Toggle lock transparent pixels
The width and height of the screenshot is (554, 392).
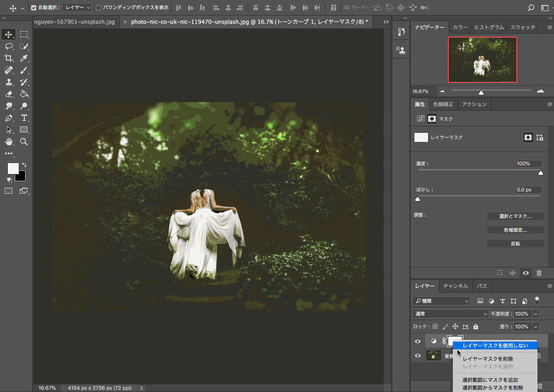[435, 327]
